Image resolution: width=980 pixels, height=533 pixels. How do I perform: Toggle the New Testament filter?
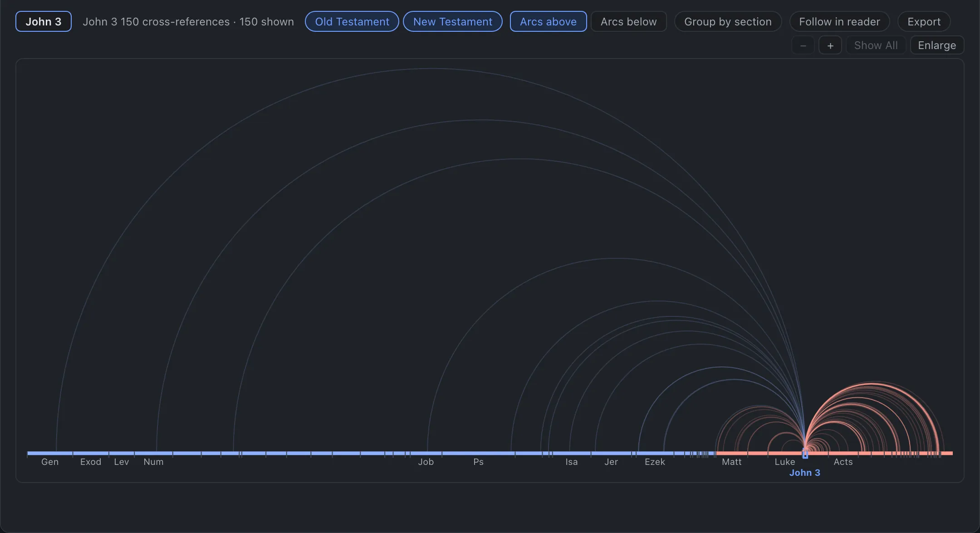[453, 21]
